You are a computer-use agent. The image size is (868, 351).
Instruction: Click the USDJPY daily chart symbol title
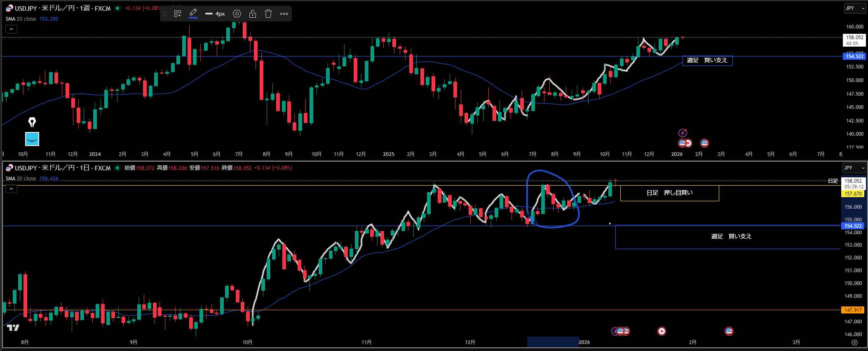coord(62,168)
